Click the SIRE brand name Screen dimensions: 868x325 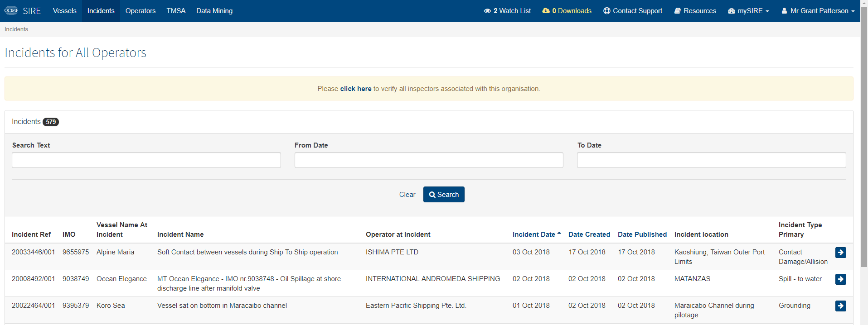point(32,11)
